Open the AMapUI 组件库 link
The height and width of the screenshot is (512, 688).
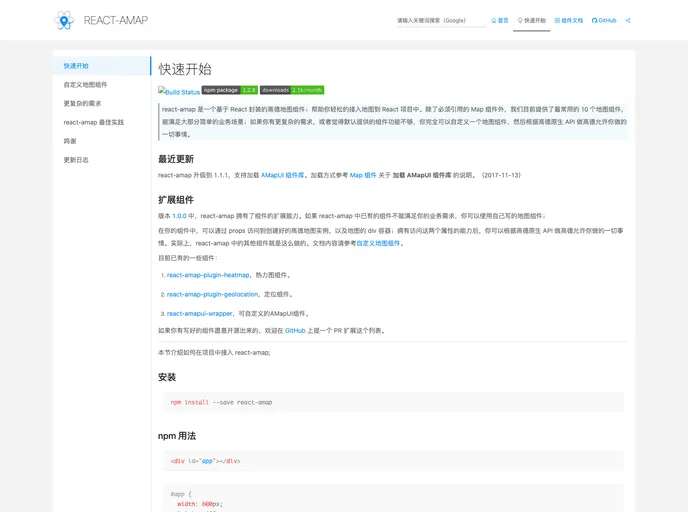283,175
